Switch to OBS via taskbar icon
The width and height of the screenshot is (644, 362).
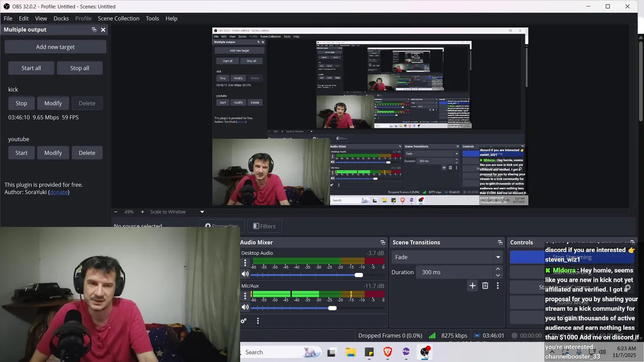pyautogui.click(x=425, y=352)
